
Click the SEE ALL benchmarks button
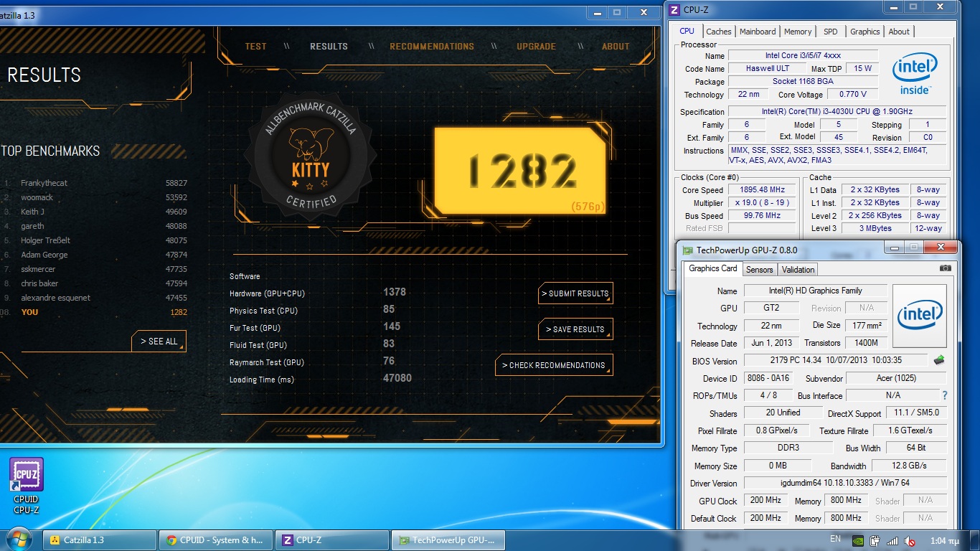159,342
